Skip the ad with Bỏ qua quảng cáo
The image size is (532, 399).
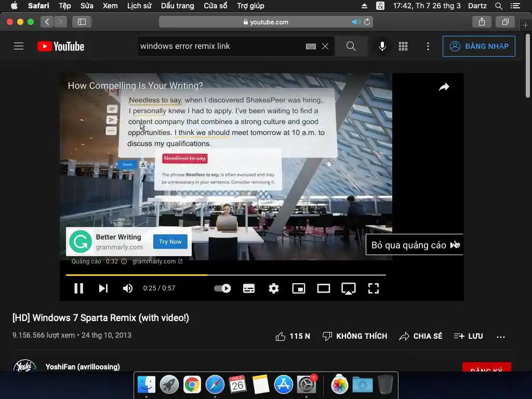pyautogui.click(x=414, y=245)
